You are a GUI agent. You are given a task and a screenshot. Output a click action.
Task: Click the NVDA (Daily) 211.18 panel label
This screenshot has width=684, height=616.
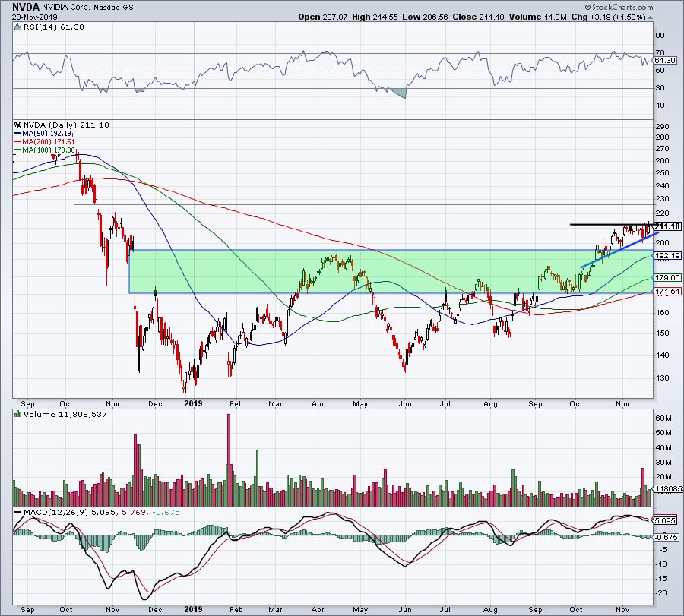[x=66, y=125]
